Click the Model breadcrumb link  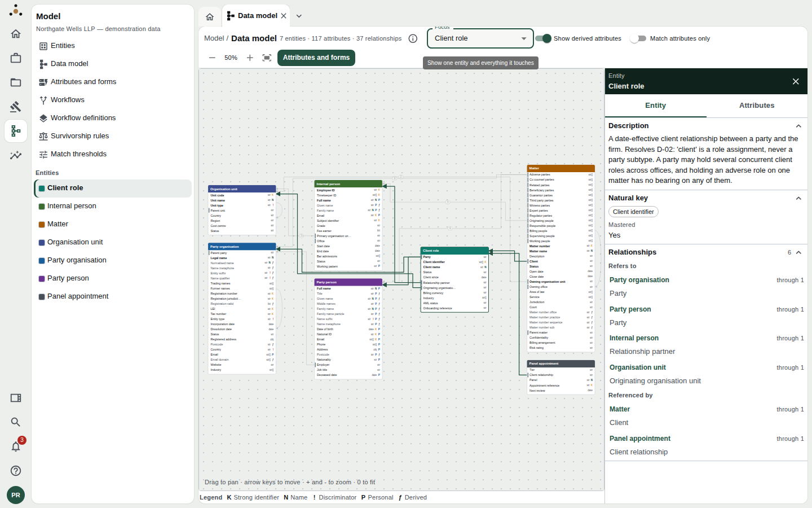[x=214, y=38]
